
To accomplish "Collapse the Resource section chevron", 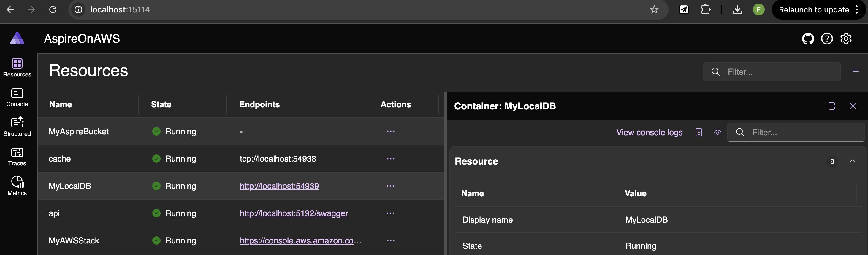I will [853, 161].
